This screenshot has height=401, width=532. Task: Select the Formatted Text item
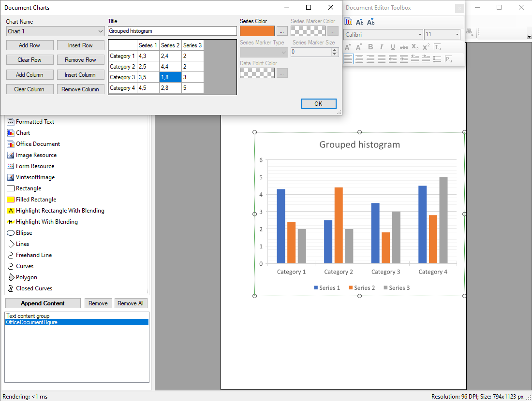click(x=35, y=122)
